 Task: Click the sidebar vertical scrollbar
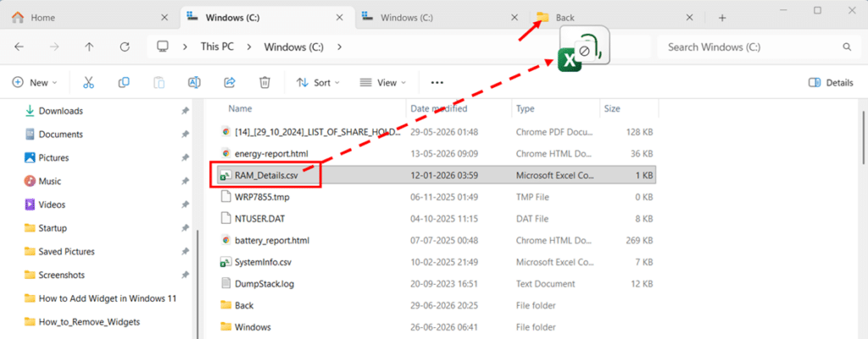coord(198,282)
